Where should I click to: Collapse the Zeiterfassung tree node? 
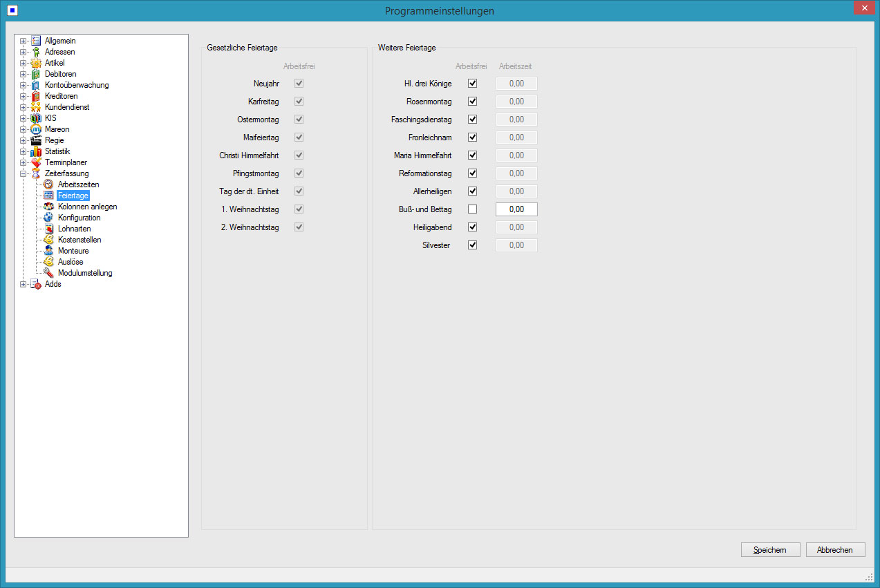(x=23, y=173)
